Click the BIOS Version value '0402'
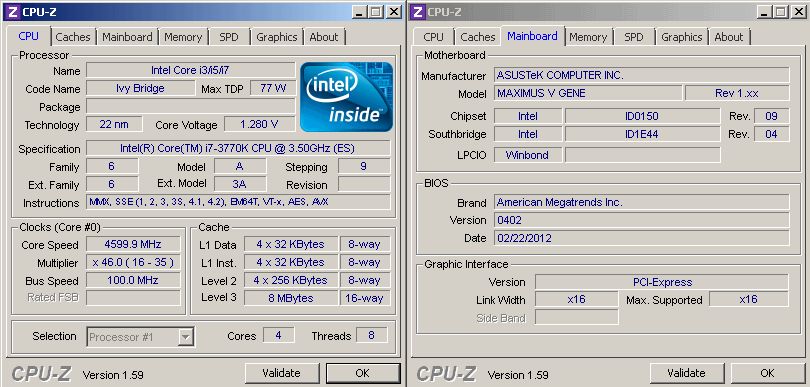 tap(642, 220)
